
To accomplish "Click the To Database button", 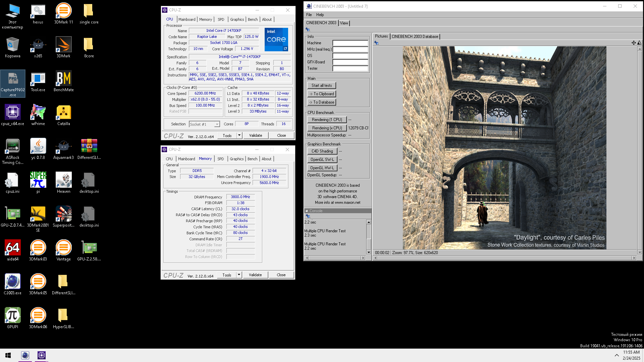I will (x=322, y=102).
